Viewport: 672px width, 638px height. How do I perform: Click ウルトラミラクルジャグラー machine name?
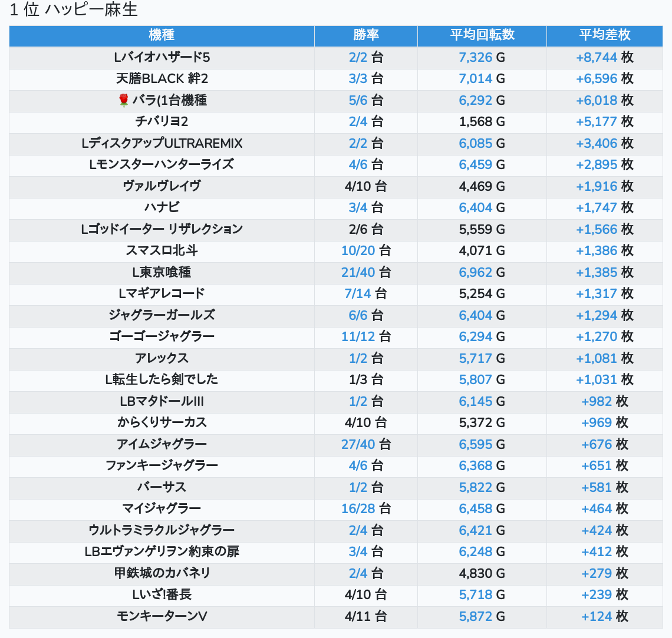[162, 531]
